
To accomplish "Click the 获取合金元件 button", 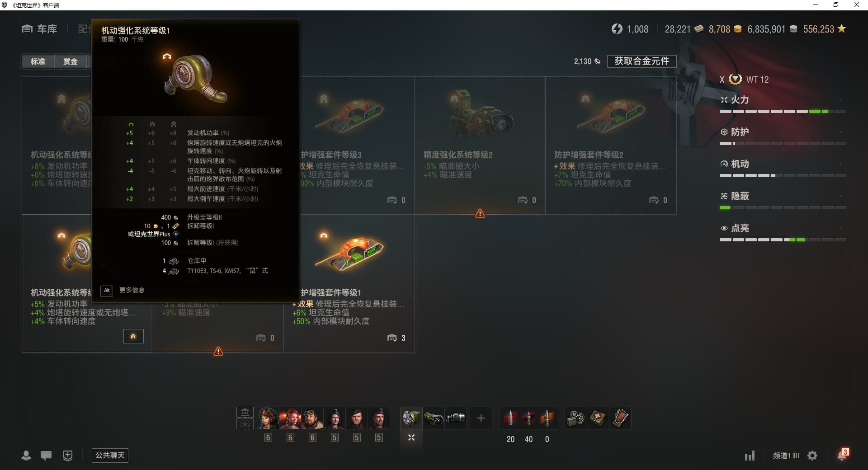I will tap(642, 61).
